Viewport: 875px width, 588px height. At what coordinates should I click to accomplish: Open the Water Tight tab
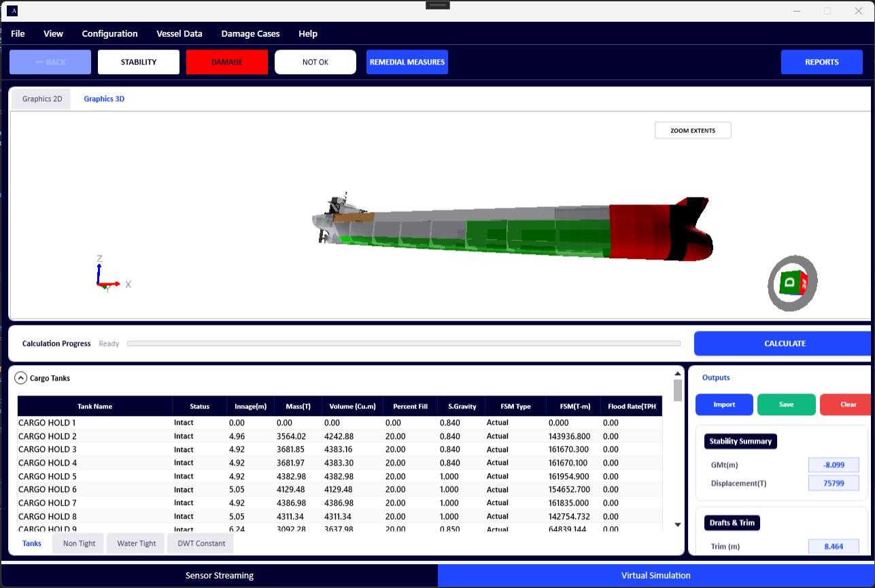(x=136, y=543)
